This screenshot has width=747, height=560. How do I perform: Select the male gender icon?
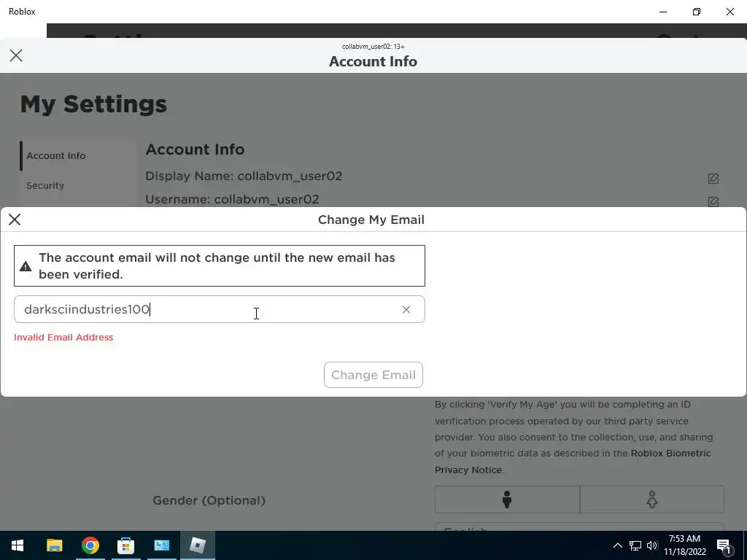[507, 499]
